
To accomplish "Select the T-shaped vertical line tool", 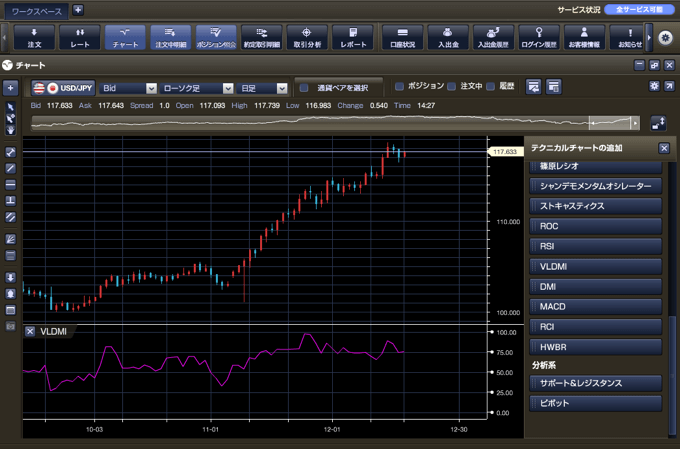I will [x=11, y=200].
